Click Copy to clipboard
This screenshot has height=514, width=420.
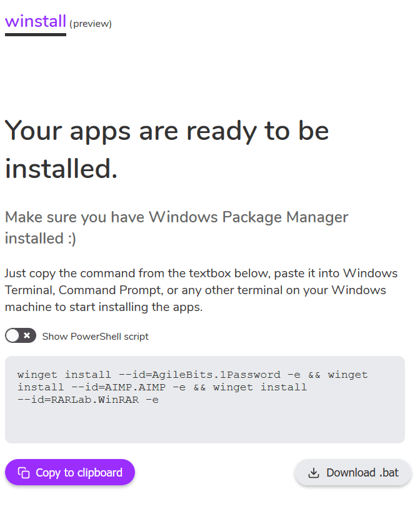[x=69, y=472]
